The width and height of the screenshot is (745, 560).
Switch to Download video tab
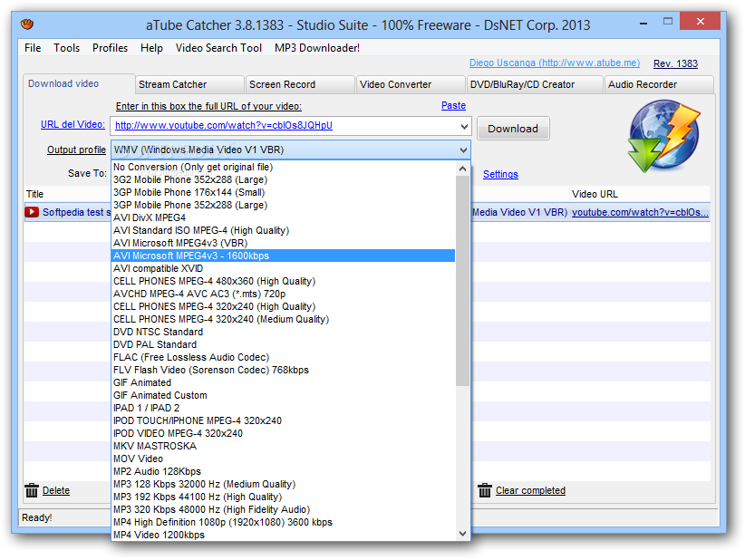point(78,83)
